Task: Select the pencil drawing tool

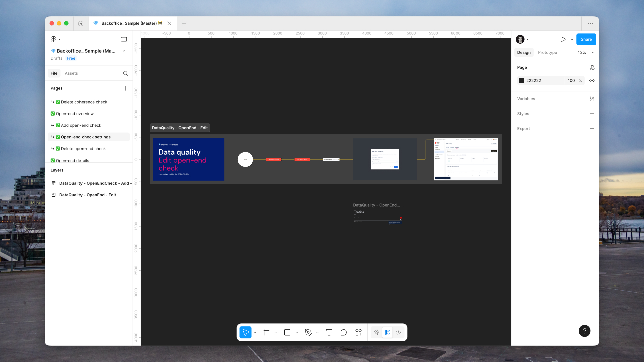Action: coord(376,332)
